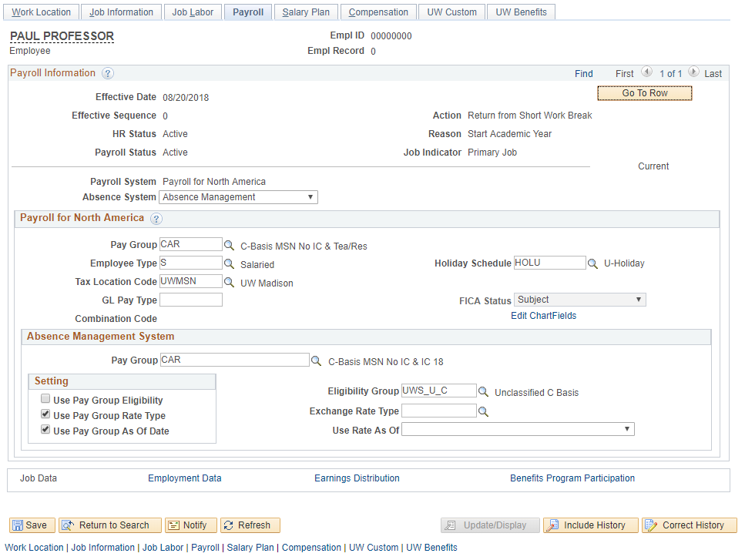Uncheck Use Pay Group Rate Type
745x560 pixels.
tap(45, 414)
